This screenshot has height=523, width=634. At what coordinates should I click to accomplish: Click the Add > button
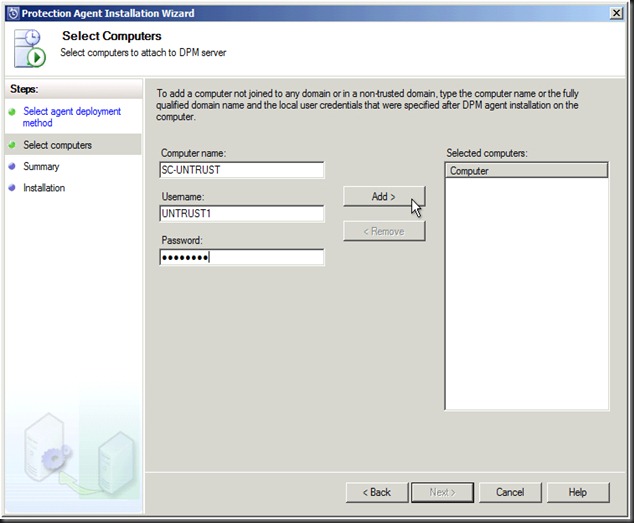[x=384, y=197]
